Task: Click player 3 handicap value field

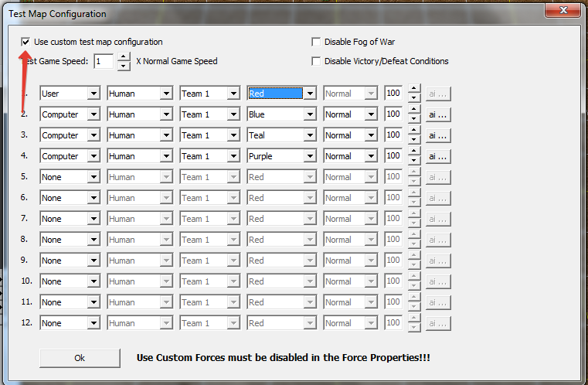Action: [x=393, y=135]
